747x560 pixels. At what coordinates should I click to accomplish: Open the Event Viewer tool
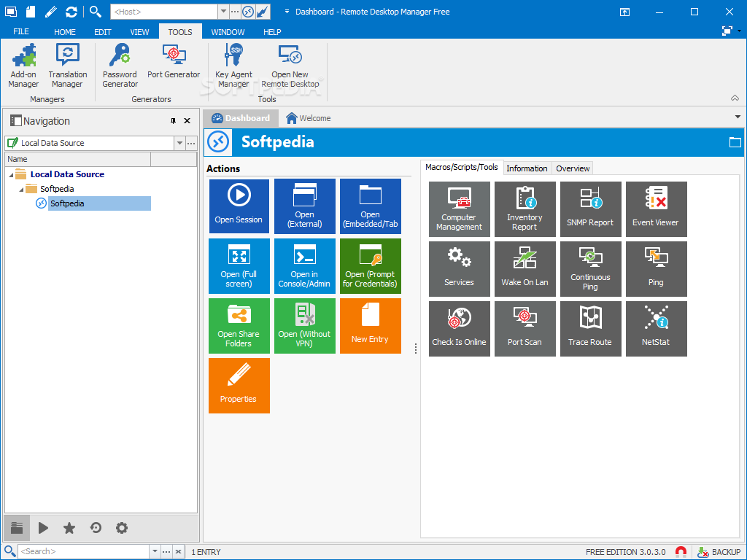pyautogui.click(x=656, y=209)
